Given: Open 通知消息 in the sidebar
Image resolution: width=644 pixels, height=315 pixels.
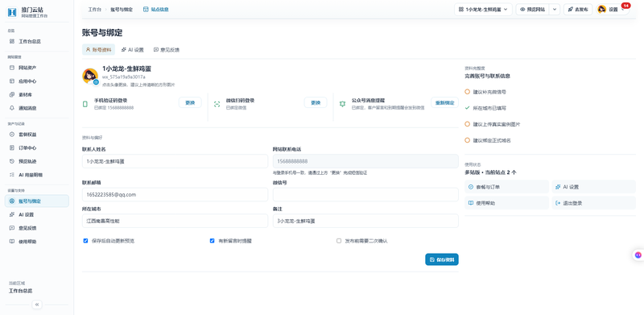Looking at the screenshot, I should (x=37, y=108).
